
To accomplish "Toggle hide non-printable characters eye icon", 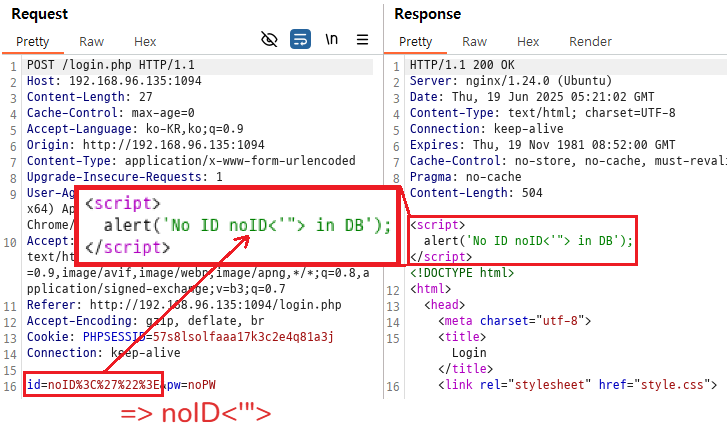I will click(x=269, y=39).
